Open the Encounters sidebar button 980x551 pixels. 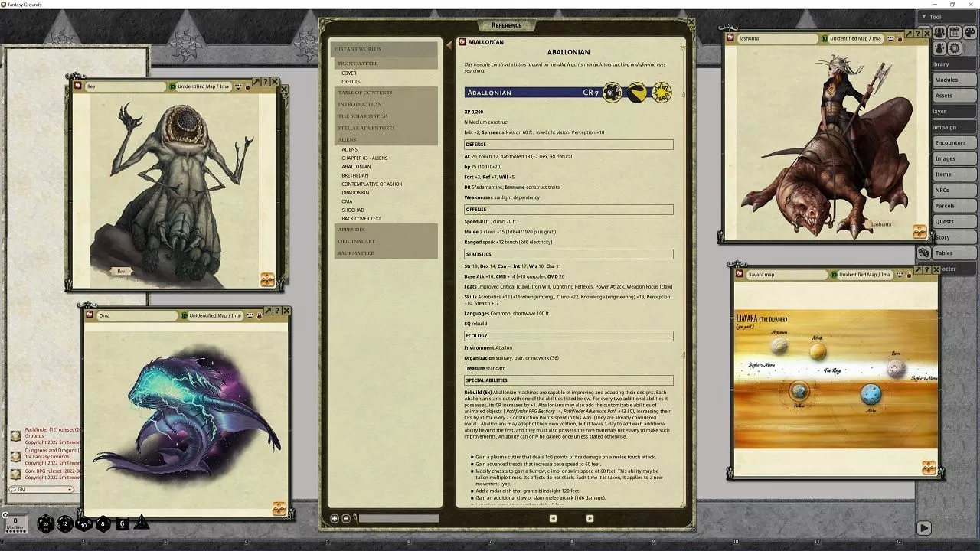click(954, 142)
